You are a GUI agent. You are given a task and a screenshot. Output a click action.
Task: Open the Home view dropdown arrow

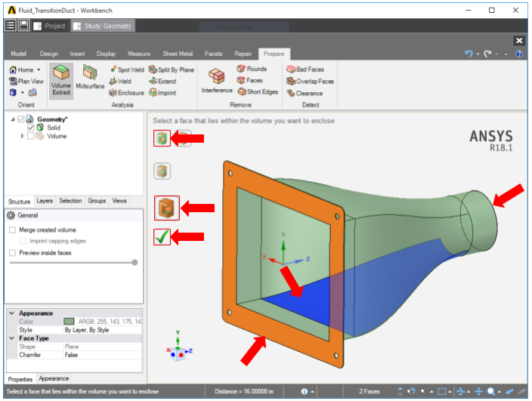pos(39,69)
